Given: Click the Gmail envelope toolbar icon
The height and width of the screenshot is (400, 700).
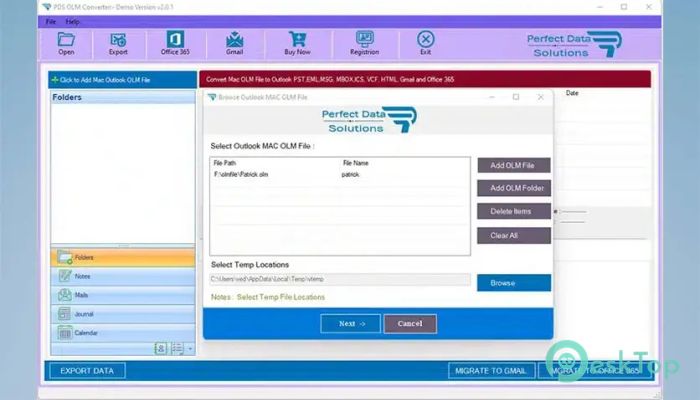Looking at the screenshot, I should [x=235, y=40].
